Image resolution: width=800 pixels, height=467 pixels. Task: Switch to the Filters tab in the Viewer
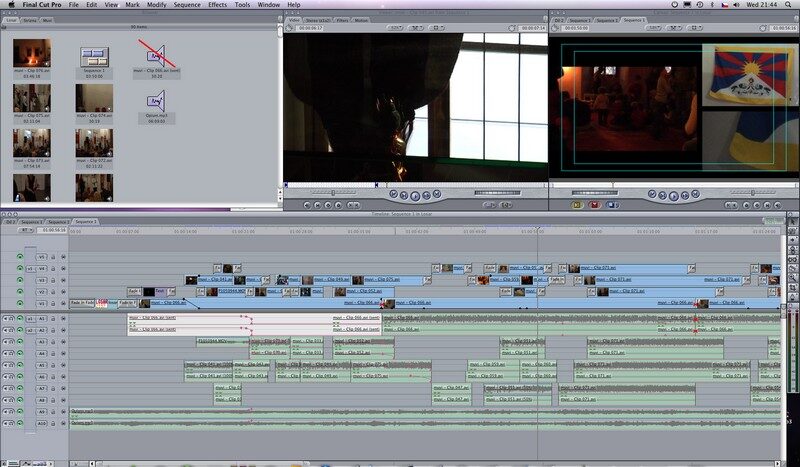[340, 19]
